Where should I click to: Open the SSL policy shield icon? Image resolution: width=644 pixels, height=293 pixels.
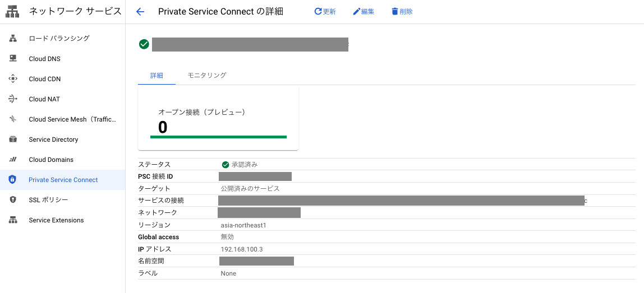tap(13, 199)
